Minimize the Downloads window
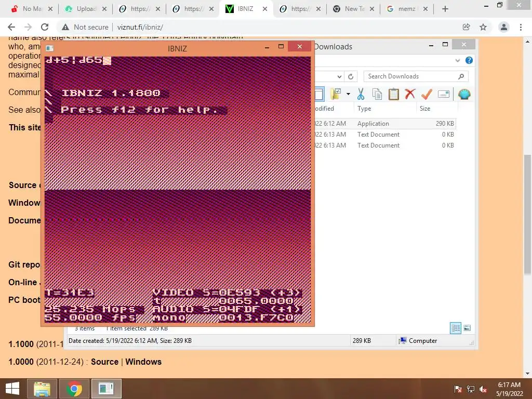Viewport: 532px width, 399px height. 431,45
